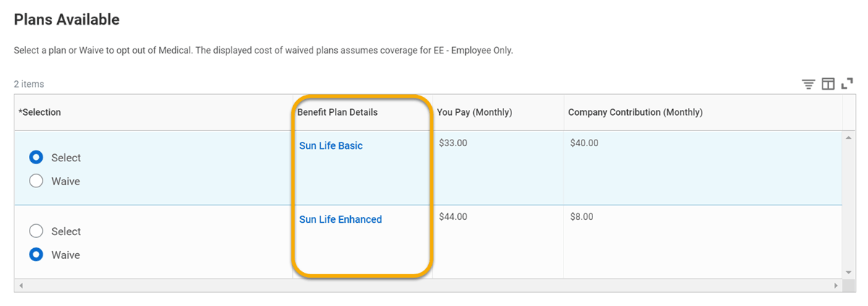
Task: Click the Plans Available heading
Action: [67, 20]
